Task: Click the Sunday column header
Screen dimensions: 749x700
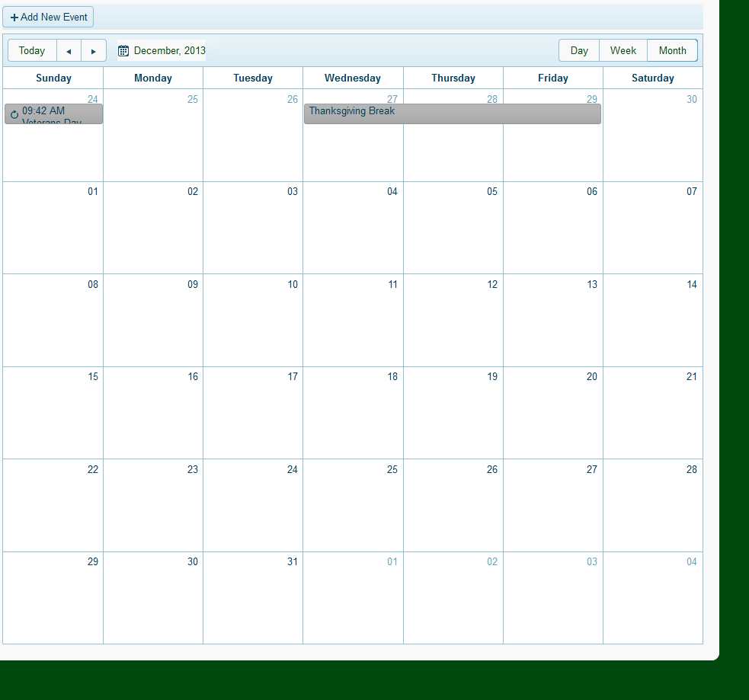Action: [53, 78]
